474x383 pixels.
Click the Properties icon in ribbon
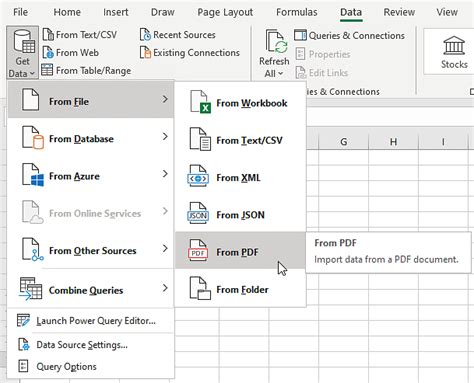click(x=300, y=54)
